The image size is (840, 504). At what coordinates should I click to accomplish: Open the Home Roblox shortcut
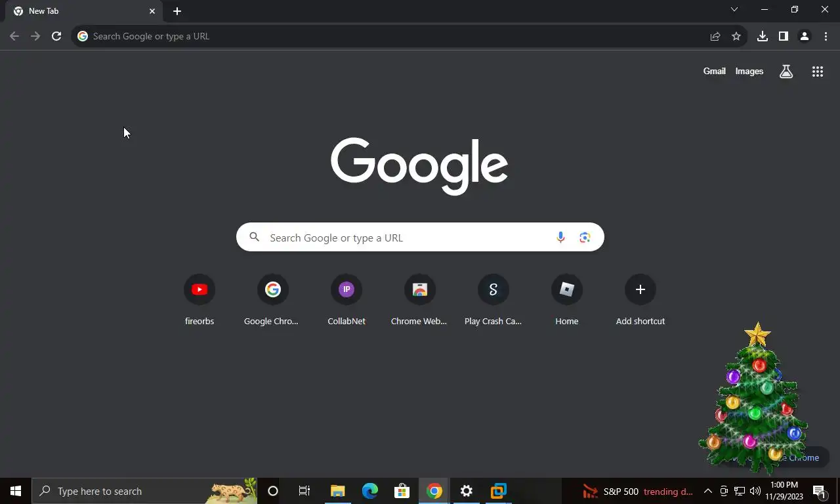567,300
